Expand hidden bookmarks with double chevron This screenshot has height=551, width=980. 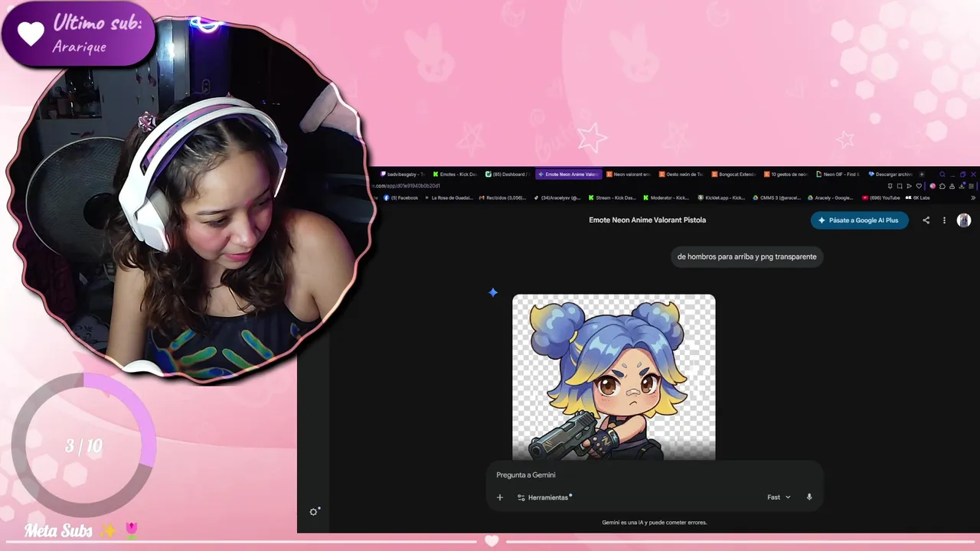[973, 198]
